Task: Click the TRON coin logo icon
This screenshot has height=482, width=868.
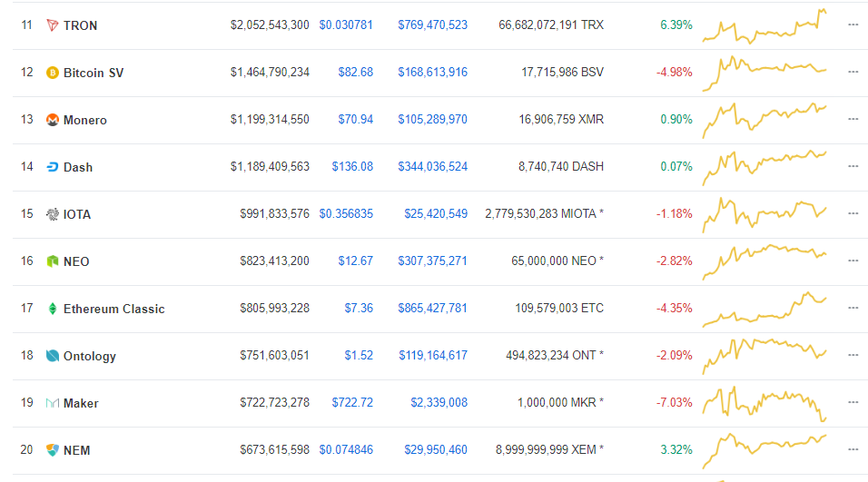Action: (x=52, y=25)
